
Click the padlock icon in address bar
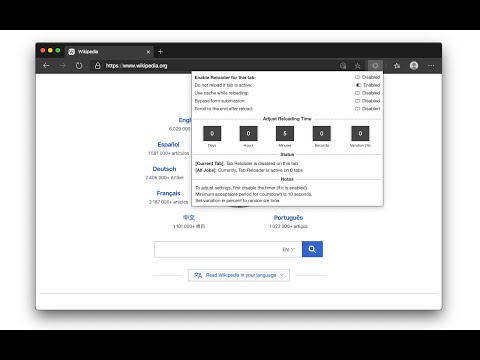(x=97, y=66)
